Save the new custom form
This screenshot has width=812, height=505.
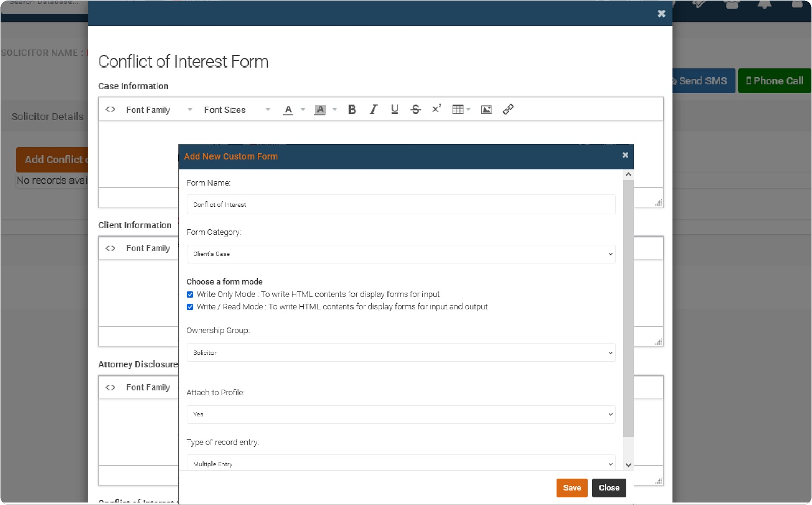[572, 488]
